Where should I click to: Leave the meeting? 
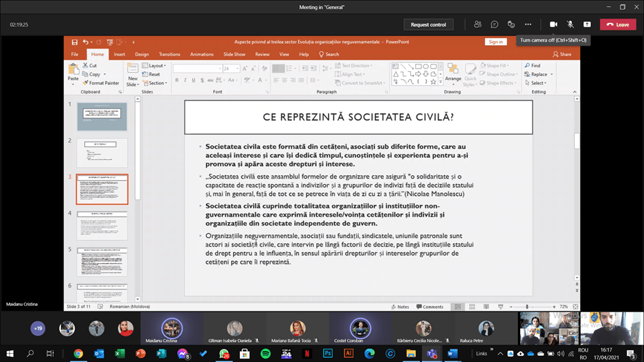click(618, 24)
